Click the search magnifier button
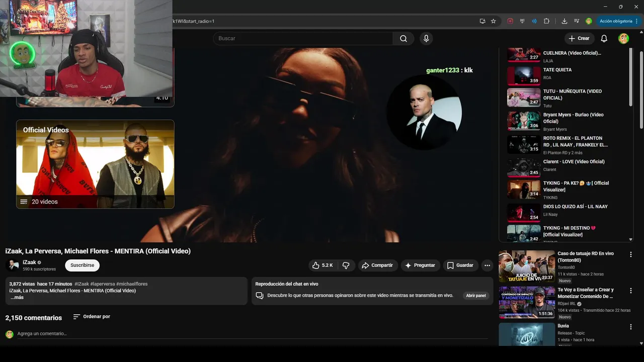644x362 pixels. [x=404, y=39]
